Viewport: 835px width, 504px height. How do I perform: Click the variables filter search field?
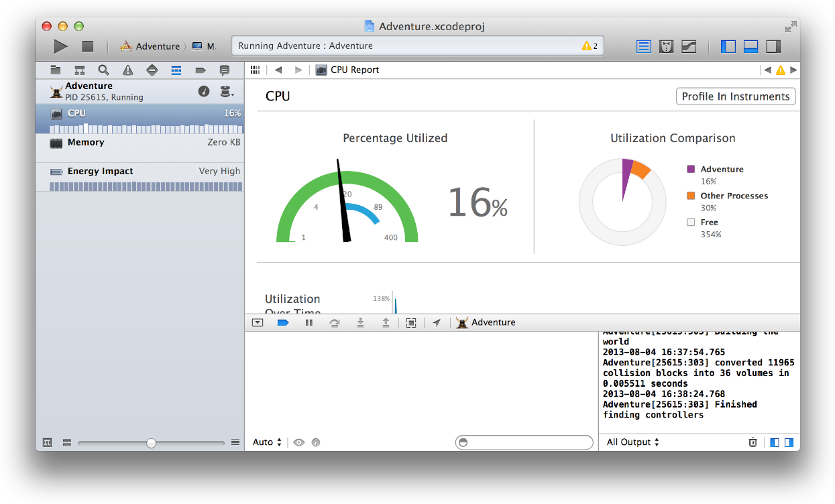[x=524, y=442]
